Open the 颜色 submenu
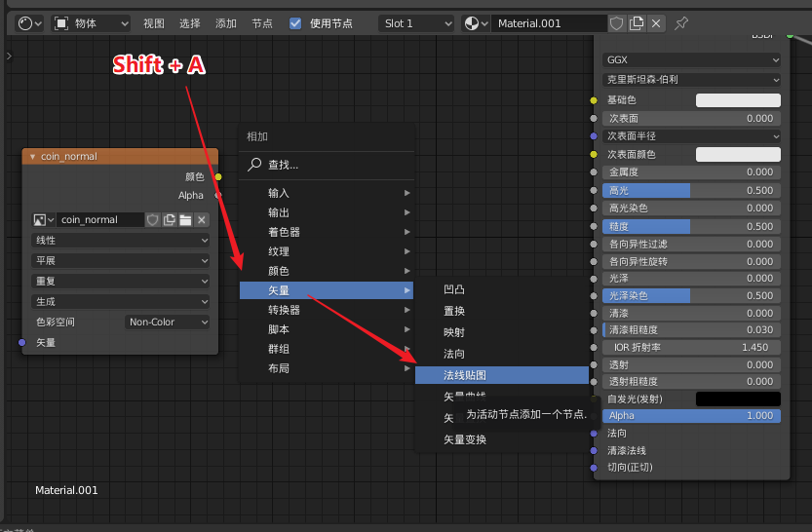This screenshot has height=532, width=812. pyautogui.click(x=327, y=271)
